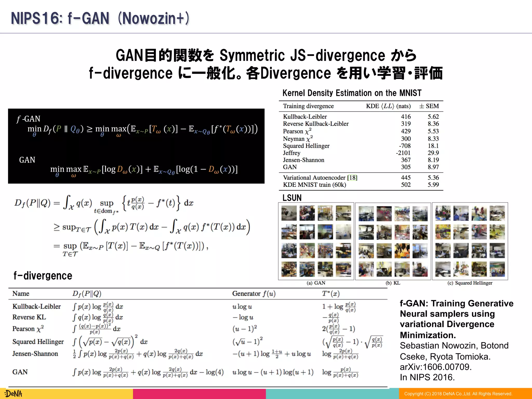Click the 'Name' column header in f-divergence table

[x=21, y=294]
